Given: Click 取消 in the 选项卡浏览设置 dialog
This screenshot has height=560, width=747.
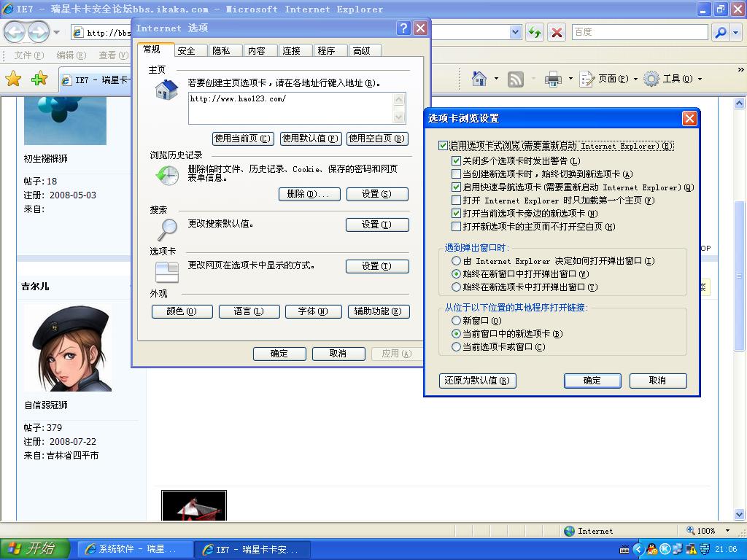Looking at the screenshot, I should coord(658,381).
